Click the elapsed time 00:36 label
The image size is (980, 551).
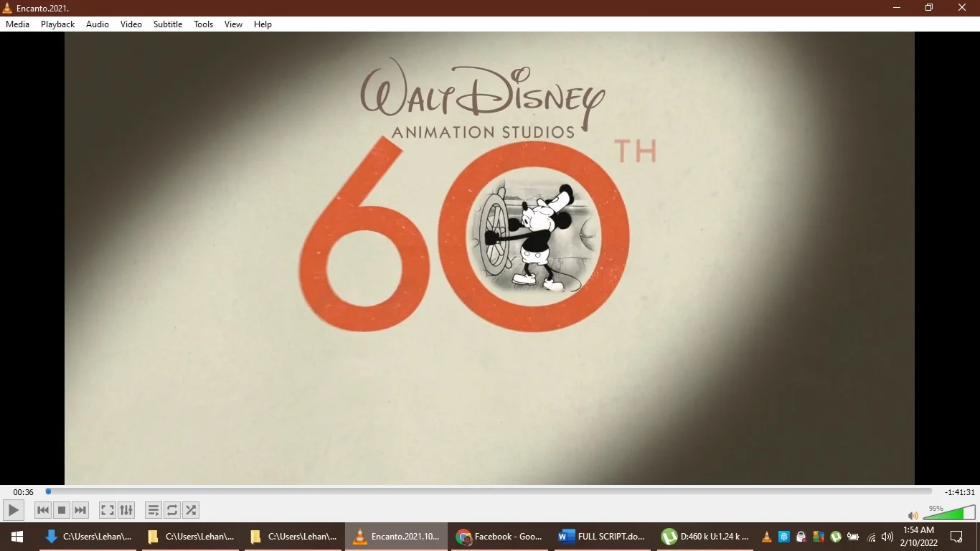click(24, 492)
